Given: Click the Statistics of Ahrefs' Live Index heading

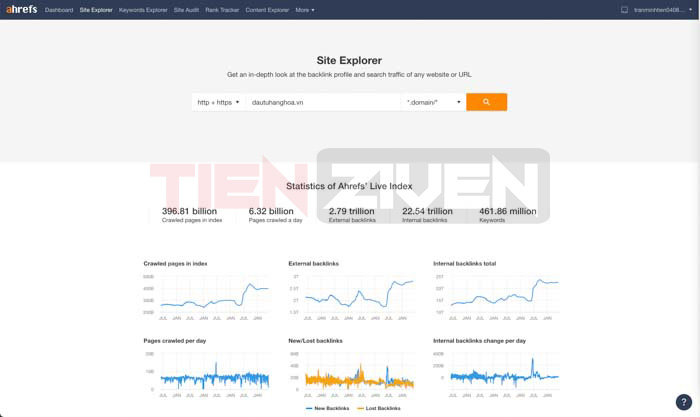Looking at the screenshot, I should tap(349, 186).
